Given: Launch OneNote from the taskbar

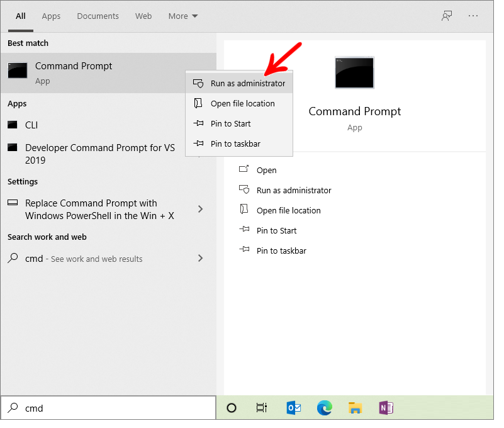Looking at the screenshot, I should [x=386, y=408].
